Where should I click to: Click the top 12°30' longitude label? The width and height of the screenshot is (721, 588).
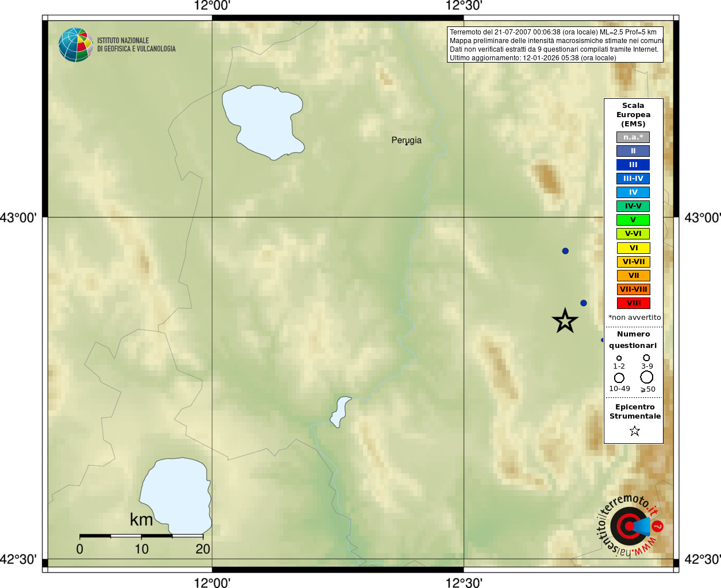464,6
